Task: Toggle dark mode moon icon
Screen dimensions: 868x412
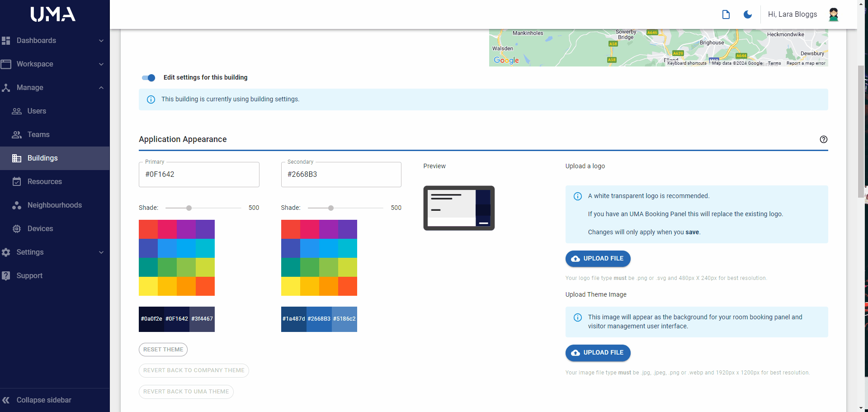Action: point(748,14)
